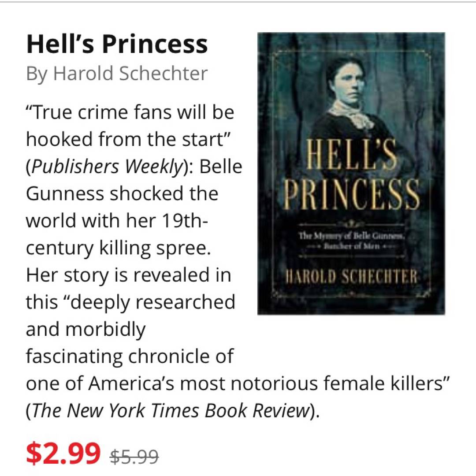
Task: Click the italic Publishers Weekly citation
Action: [x=106, y=167]
